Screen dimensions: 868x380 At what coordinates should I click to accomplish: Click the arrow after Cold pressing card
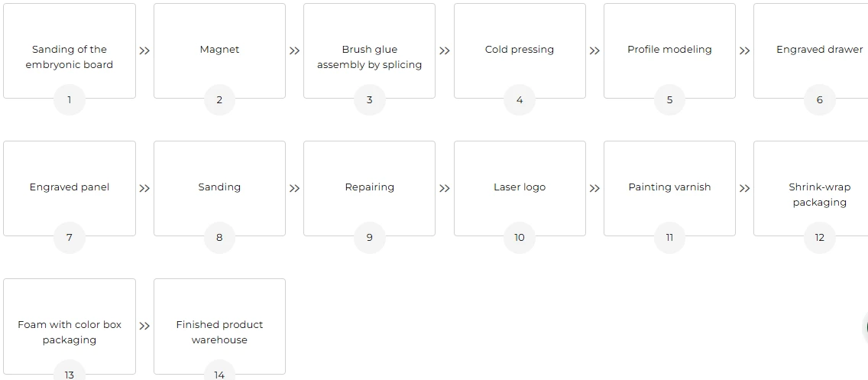pyautogui.click(x=594, y=51)
